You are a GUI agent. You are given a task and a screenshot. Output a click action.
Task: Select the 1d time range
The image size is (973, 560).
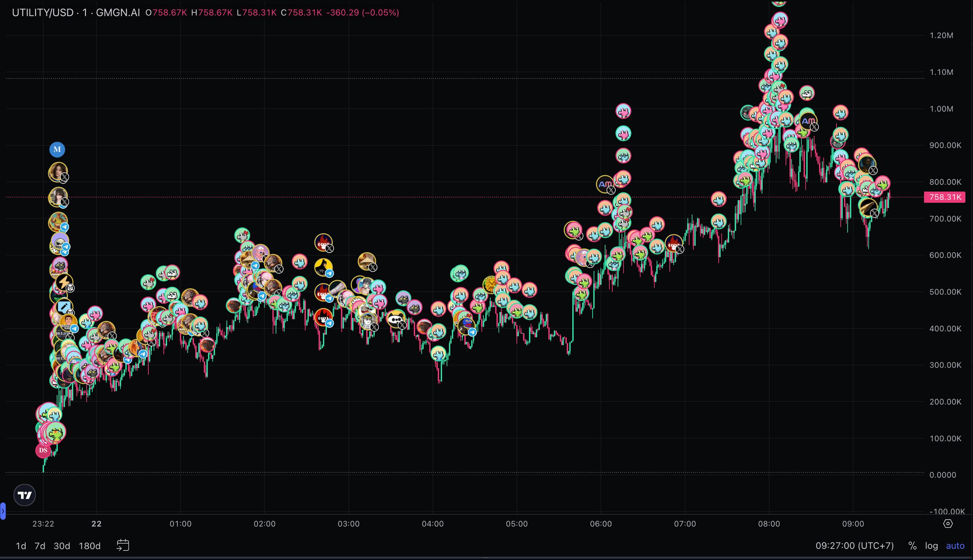21,546
